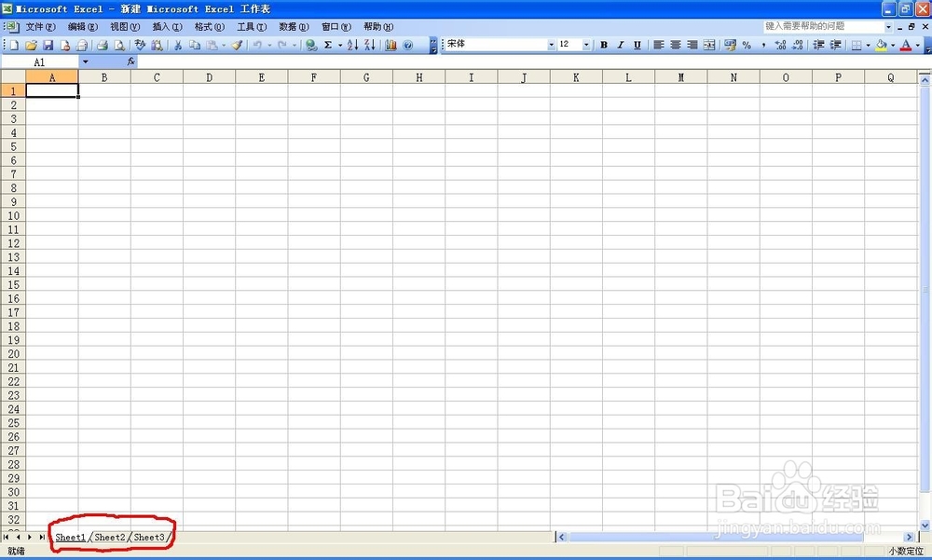Click the Paste clipboard icon
The image size is (932, 560).
tap(212, 45)
